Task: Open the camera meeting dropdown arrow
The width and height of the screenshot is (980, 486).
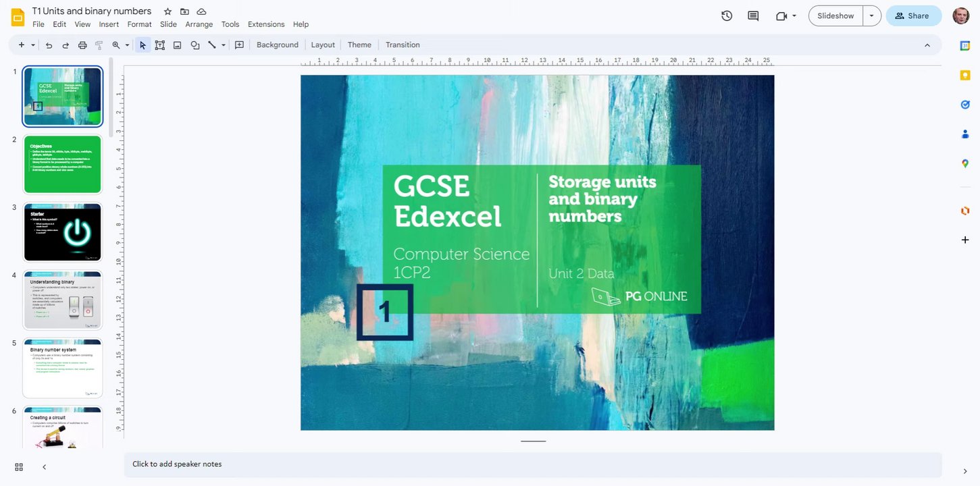Action: point(794,16)
